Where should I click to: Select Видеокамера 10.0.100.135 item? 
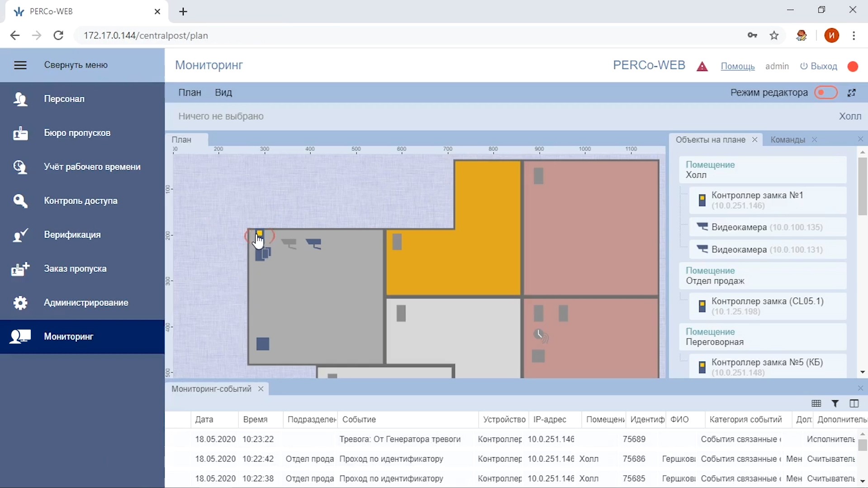pyautogui.click(x=768, y=227)
